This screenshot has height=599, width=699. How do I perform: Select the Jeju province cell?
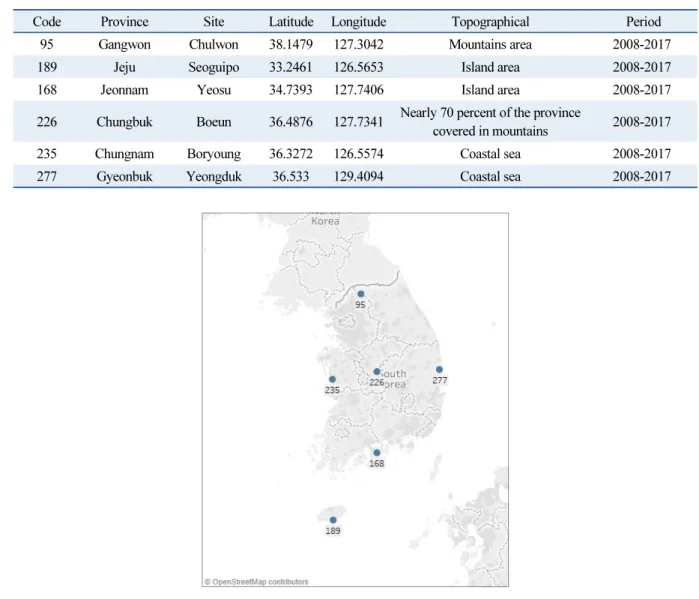[124, 67]
